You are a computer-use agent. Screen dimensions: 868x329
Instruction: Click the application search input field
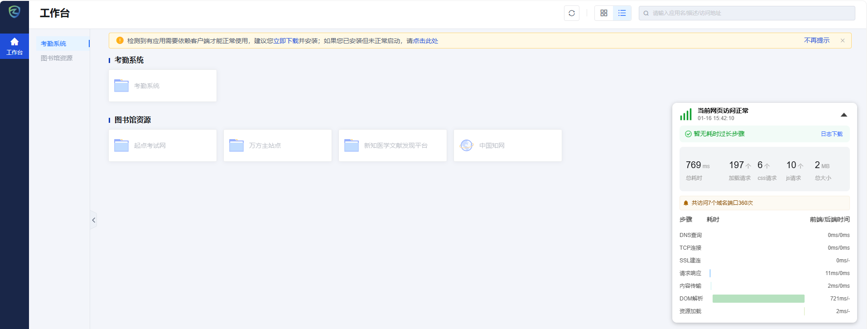747,13
